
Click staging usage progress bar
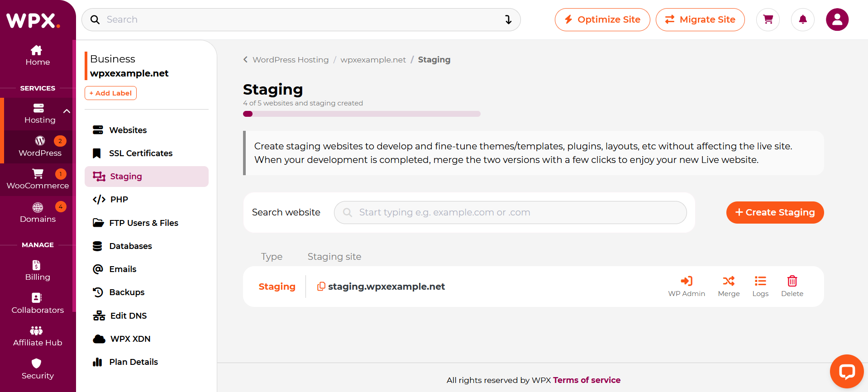click(362, 114)
